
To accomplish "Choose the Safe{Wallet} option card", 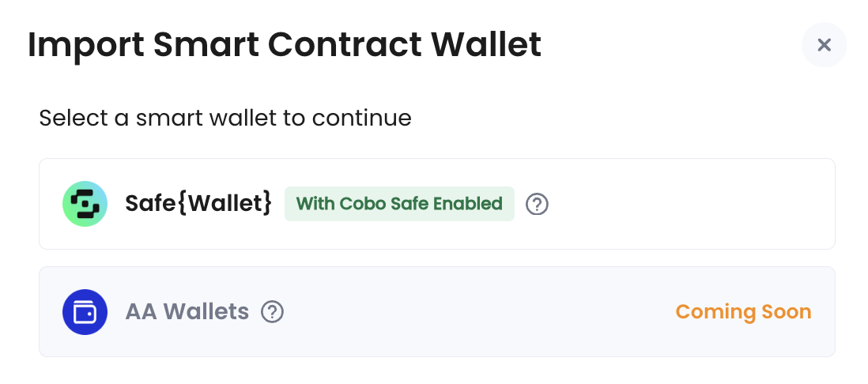I will click(x=437, y=204).
